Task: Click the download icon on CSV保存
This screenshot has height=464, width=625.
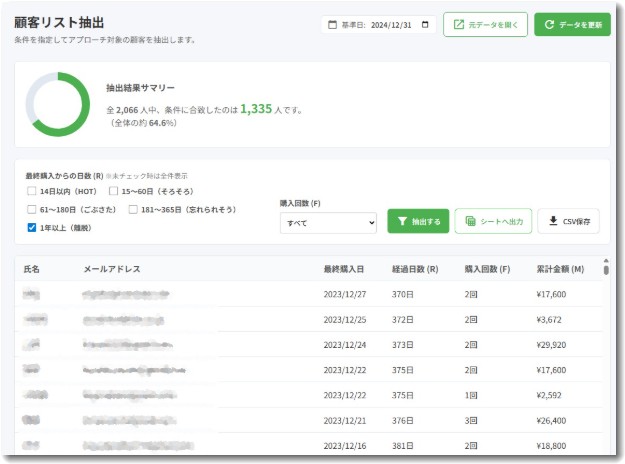Action: (x=553, y=221)
